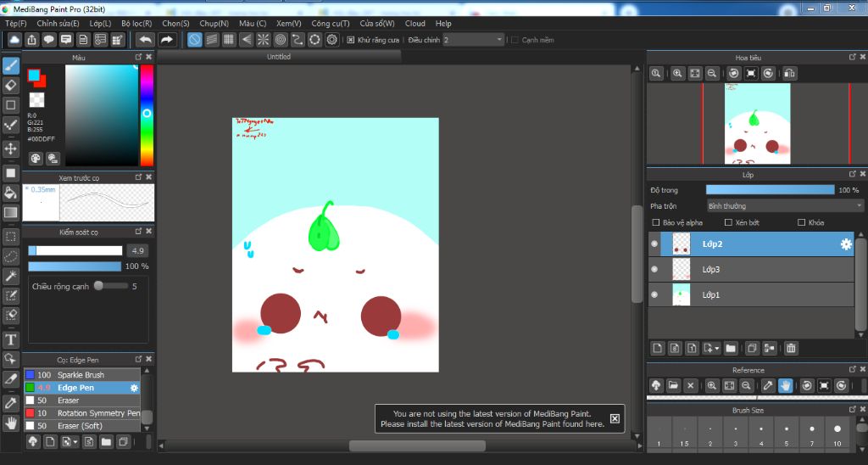The width and height of the screenshot is (868, 465).
Task: Click the Undo arrow
Action: [146, 39]
